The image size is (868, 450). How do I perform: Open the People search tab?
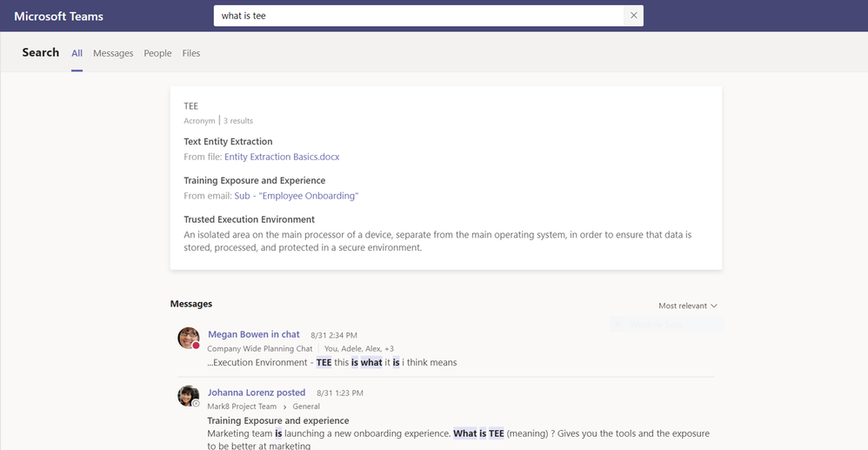(157, 53)
